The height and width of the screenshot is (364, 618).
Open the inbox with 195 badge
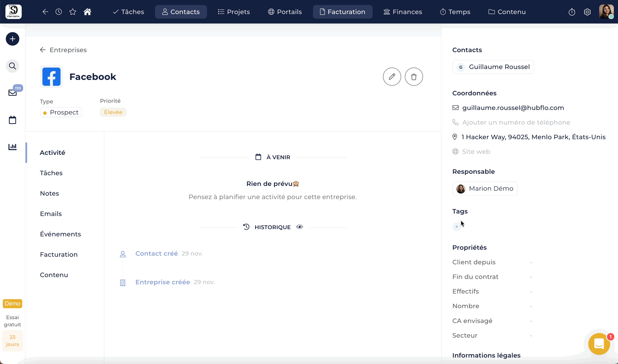tap(13, 93)
